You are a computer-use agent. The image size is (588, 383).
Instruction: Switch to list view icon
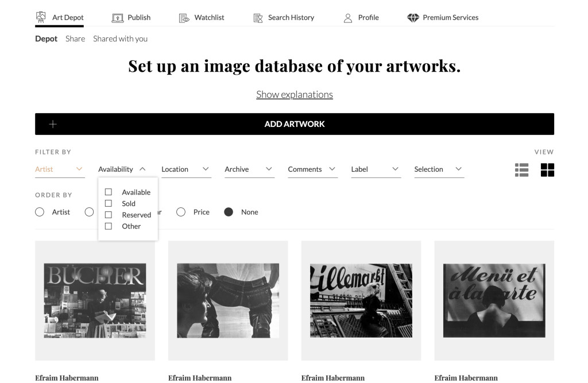click(521, 170)
